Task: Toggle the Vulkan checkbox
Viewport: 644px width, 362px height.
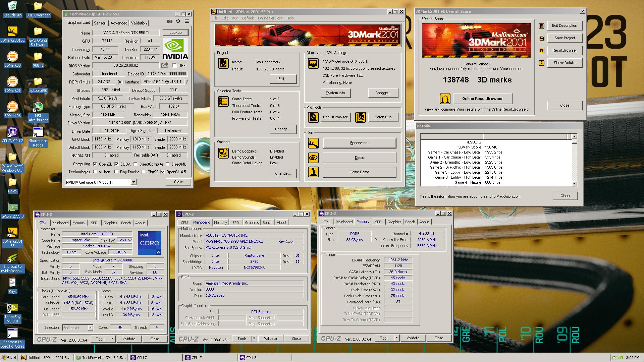Action: pyautogui.click(x=95, y=172)
